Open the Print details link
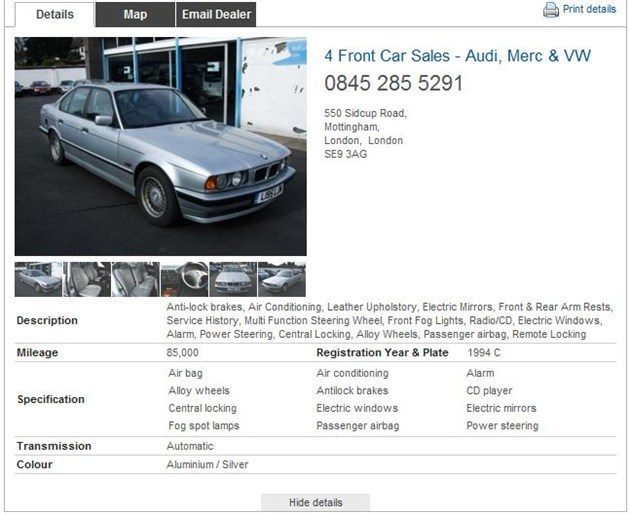The height and width of the screenshot is (514, 630). 589,9
